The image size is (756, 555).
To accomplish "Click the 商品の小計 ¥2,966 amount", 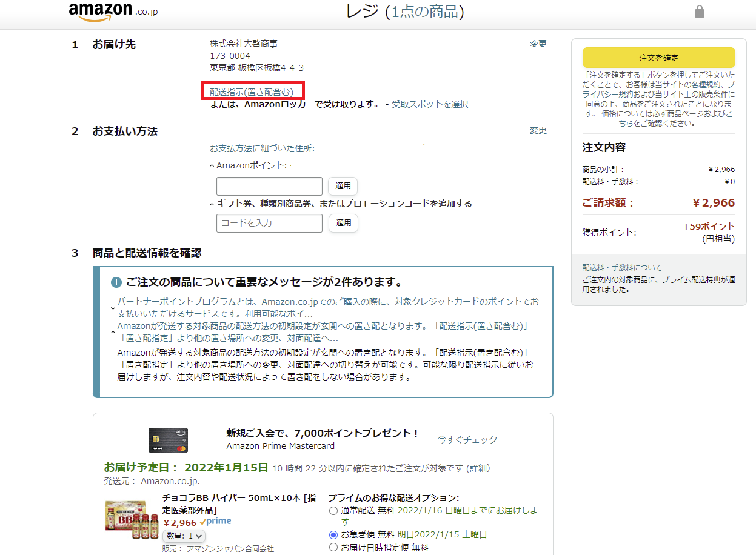I will pyautogui.click(x=721, y=170).
